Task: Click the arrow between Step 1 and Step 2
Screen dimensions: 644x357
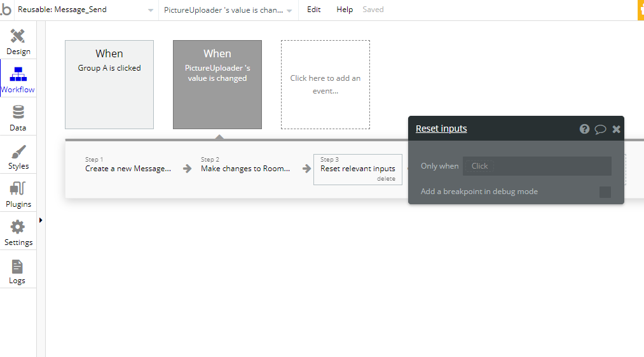Action: (188, 169)
